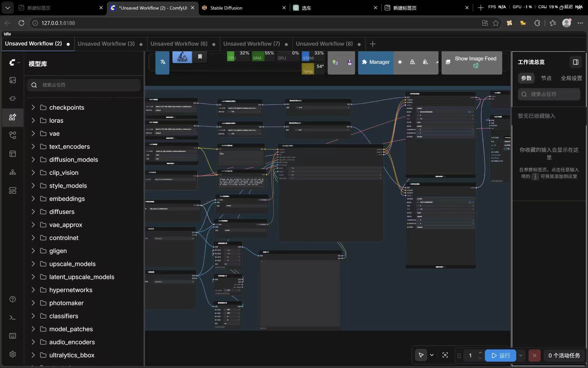The width and height of the screenshot is (588, 368).
Task: Expand the loras folder
Action: (33, 120)
